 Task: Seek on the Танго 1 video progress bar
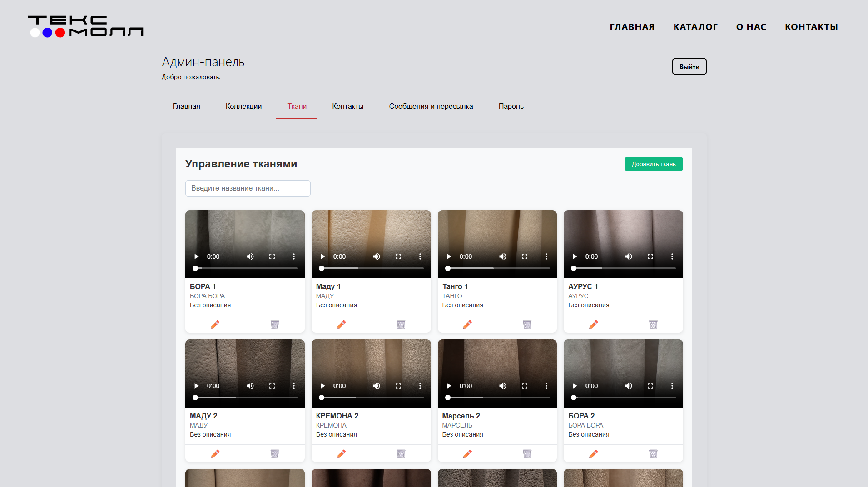click(499, 268)
